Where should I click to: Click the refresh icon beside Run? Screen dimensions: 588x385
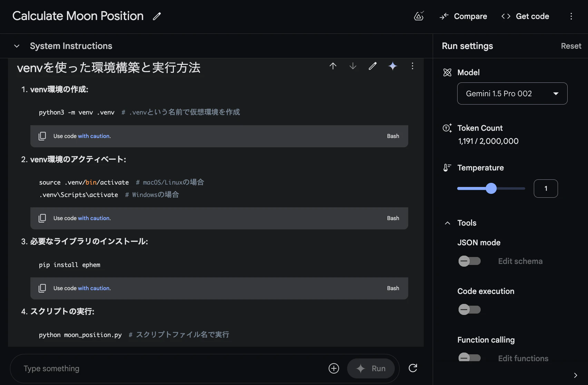[x=413, y=368]
